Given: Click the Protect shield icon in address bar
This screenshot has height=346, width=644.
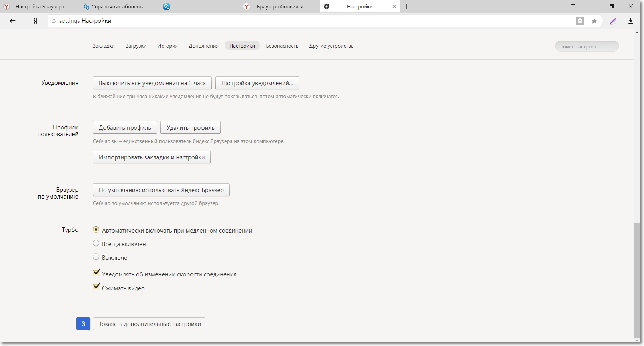Looking at the screenshot, I should coord(580,21).
